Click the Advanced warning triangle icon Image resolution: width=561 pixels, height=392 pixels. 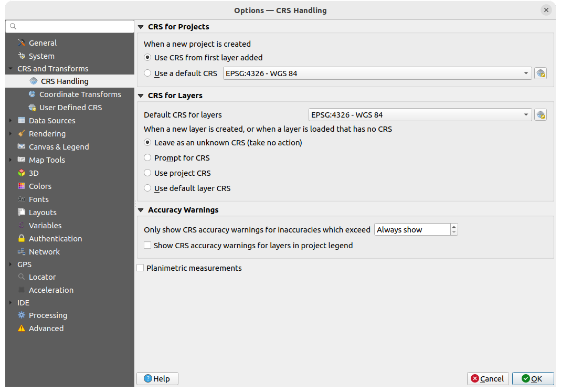(22, 329)
